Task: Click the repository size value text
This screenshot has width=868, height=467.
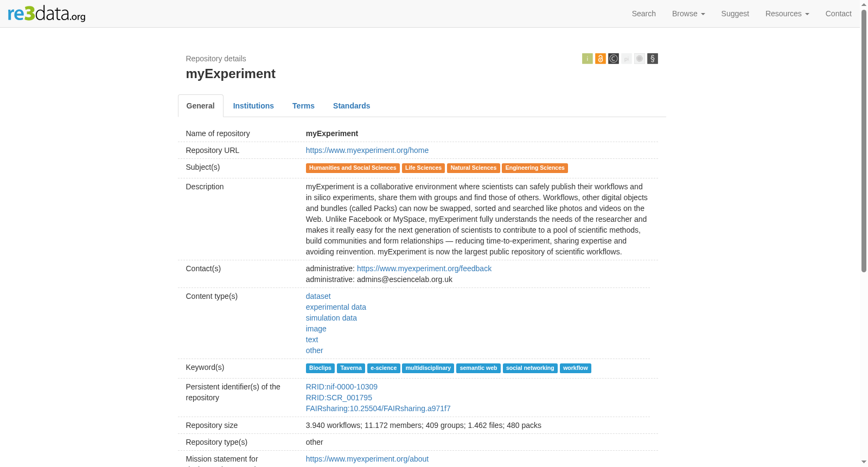Action: tap(424, 425)
